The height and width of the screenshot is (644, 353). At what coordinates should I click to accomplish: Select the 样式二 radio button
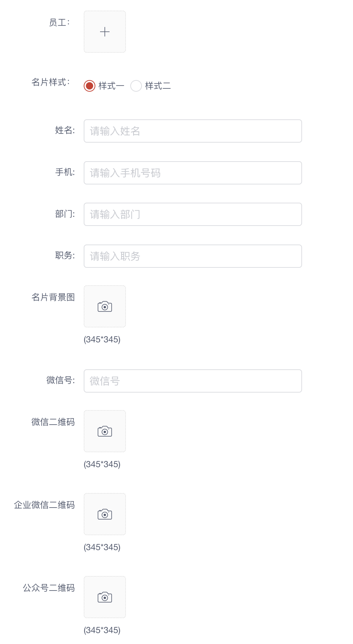136,86
